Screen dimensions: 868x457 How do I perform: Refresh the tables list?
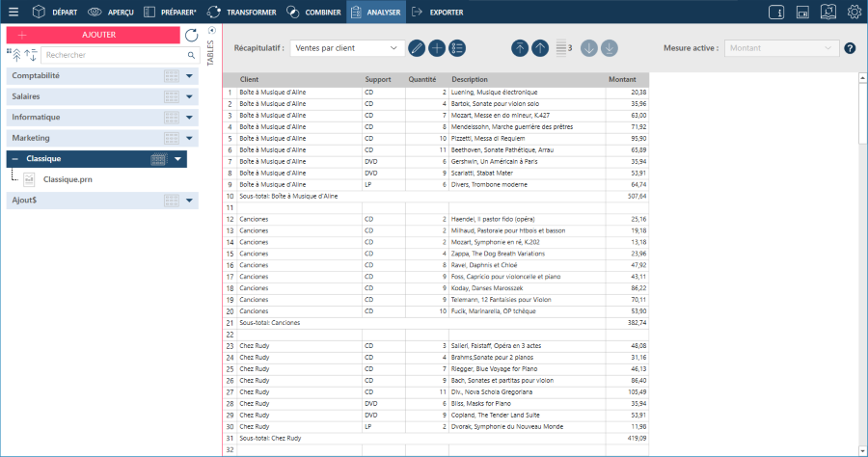point(191,35)
